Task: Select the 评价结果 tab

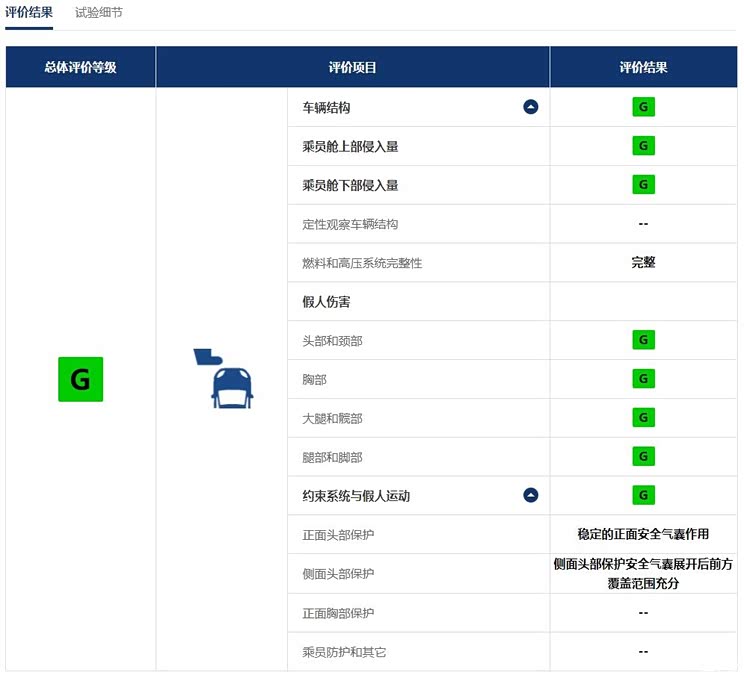Action: 29,13
